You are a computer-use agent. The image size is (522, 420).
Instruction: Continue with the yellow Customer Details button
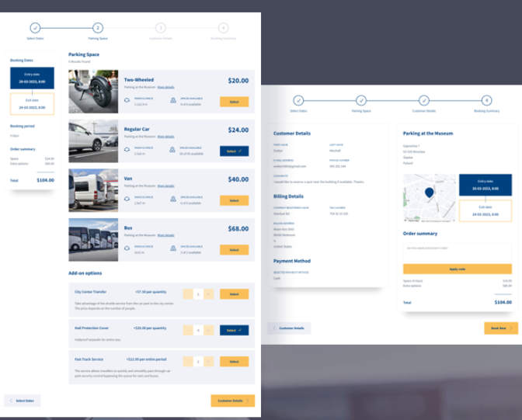(x=233, y=401)
